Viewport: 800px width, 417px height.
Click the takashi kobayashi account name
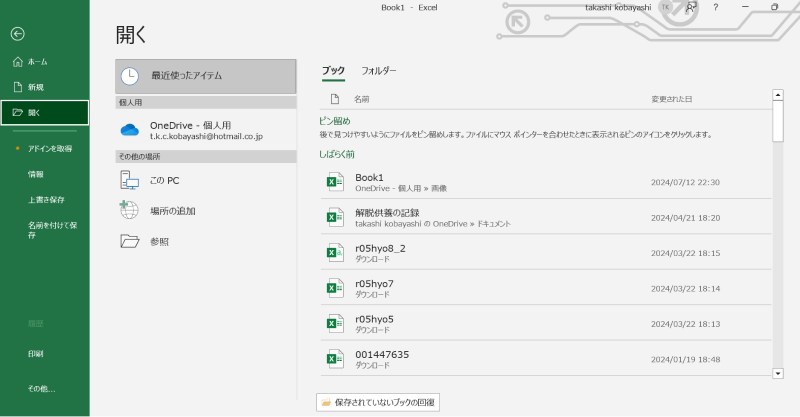[x=618, y=7]
